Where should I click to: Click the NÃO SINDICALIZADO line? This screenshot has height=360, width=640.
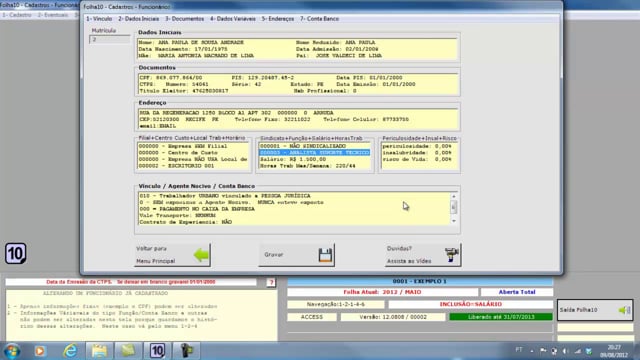tap(303, 146)
